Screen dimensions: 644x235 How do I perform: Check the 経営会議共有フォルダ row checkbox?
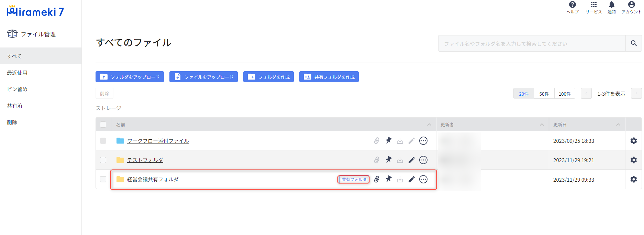[x=103, y=179]
